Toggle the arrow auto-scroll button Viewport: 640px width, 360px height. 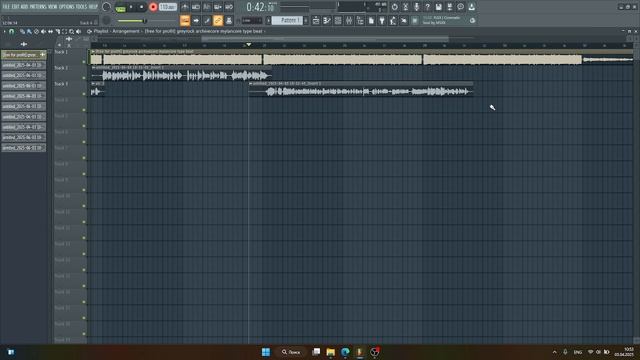pyautogui.click(x=196, y=20)
